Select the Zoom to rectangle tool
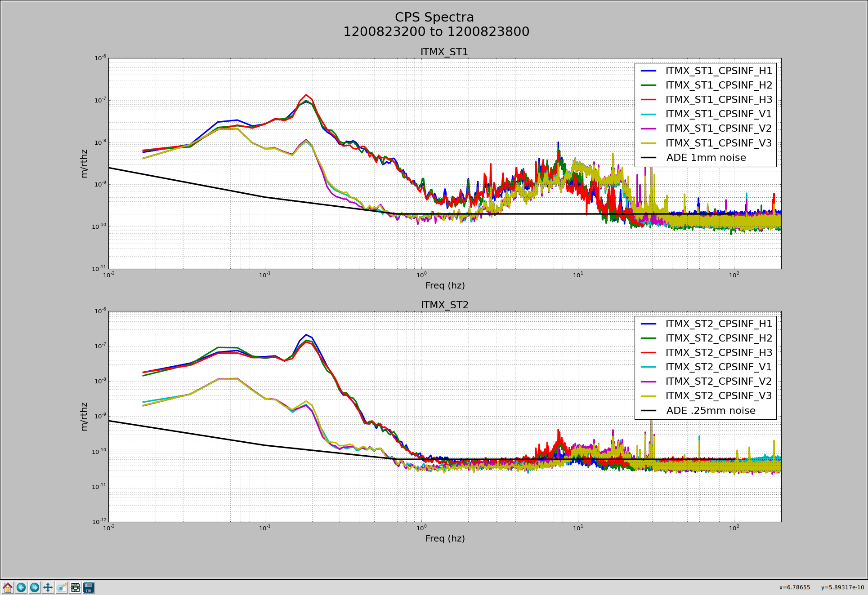The width and height of the screenshot is (868, 595). (x=62, y=587)
